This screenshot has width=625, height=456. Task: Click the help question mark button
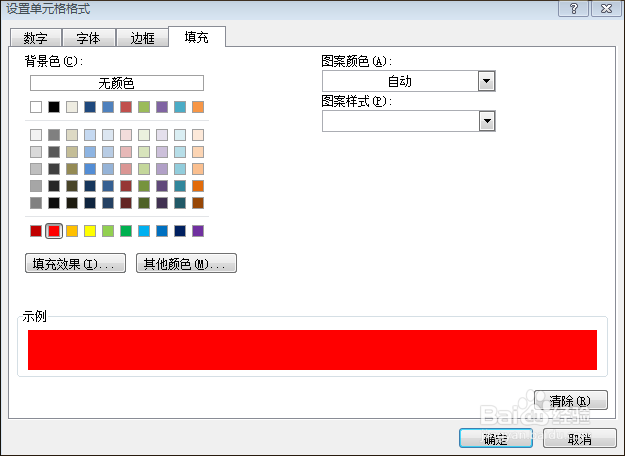coord(574,8)
